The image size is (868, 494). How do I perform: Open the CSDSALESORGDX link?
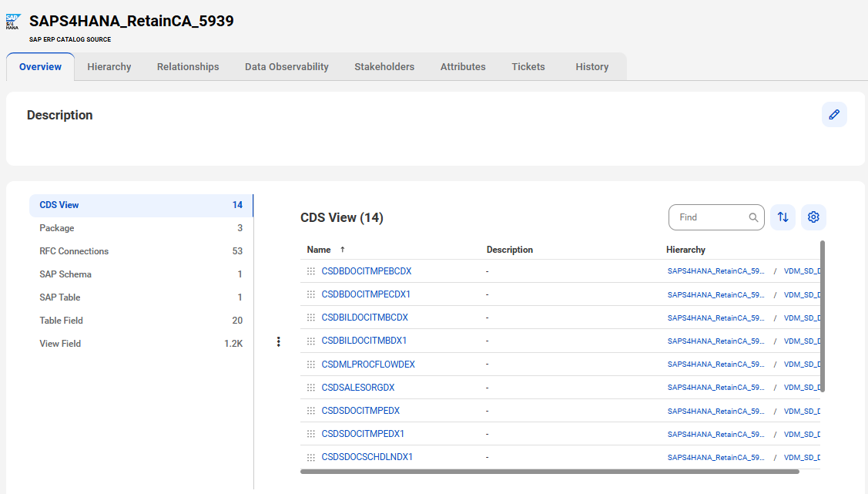(358, 388)
